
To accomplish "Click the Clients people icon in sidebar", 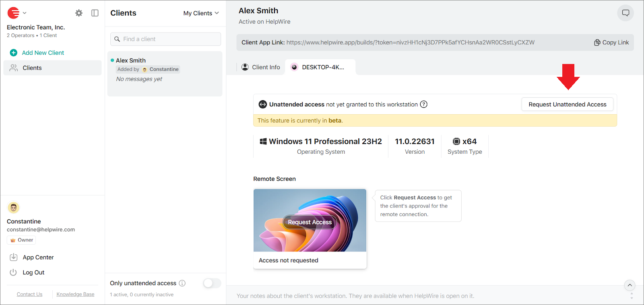I will [x=14, y=68].
